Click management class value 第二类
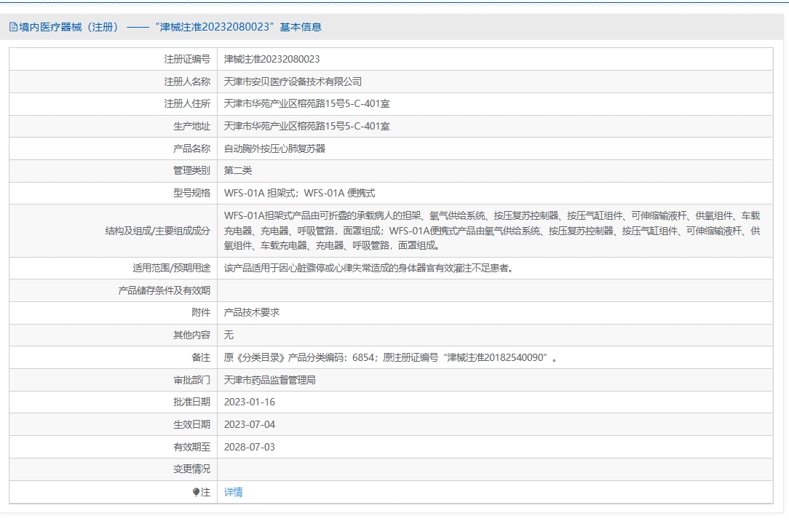Viewport: 789px width, 532px height. pyautogui.click(x=238, y=170)
